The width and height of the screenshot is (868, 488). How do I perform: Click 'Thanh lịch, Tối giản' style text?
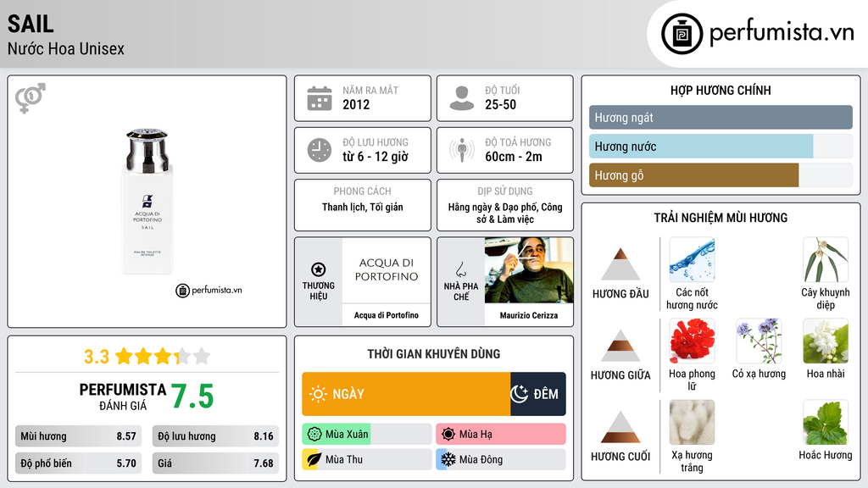point(363,207)
